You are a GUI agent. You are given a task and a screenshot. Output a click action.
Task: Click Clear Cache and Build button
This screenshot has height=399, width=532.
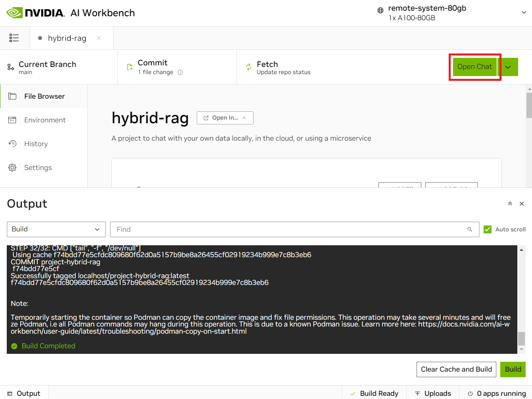point(456,369)
